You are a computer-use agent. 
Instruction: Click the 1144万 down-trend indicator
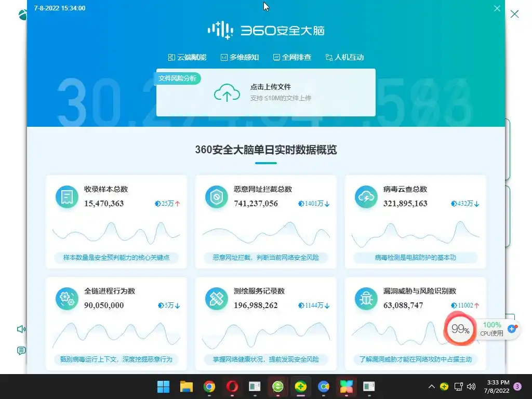[314, 305]
